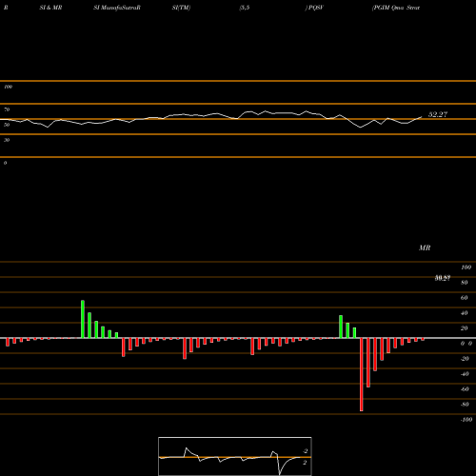Click the 'SI & MR' header label
This screenshot has height=476, width=476.
pos(50,8)
